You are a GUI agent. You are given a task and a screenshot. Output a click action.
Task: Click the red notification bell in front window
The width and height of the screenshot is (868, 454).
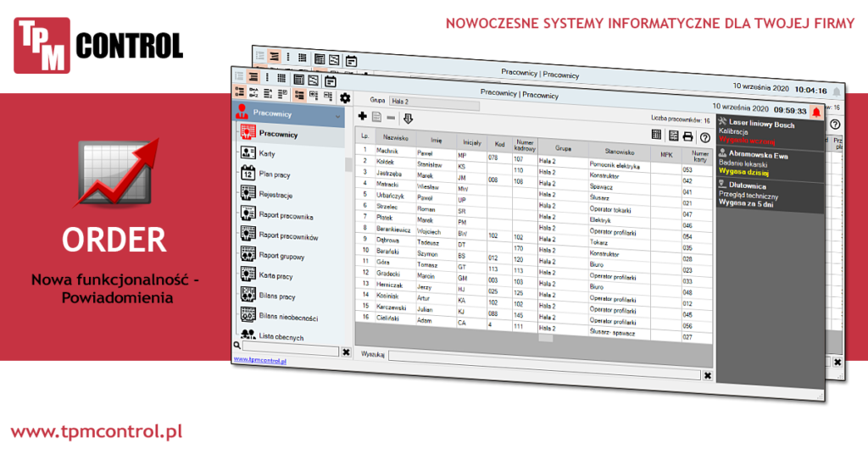point(816,113)
